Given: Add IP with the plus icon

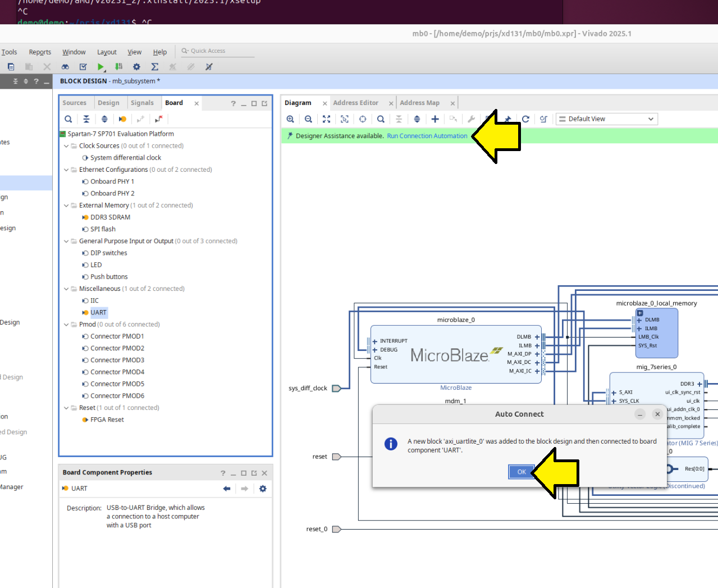Looking at the screenshot, I should pos(435,119).
